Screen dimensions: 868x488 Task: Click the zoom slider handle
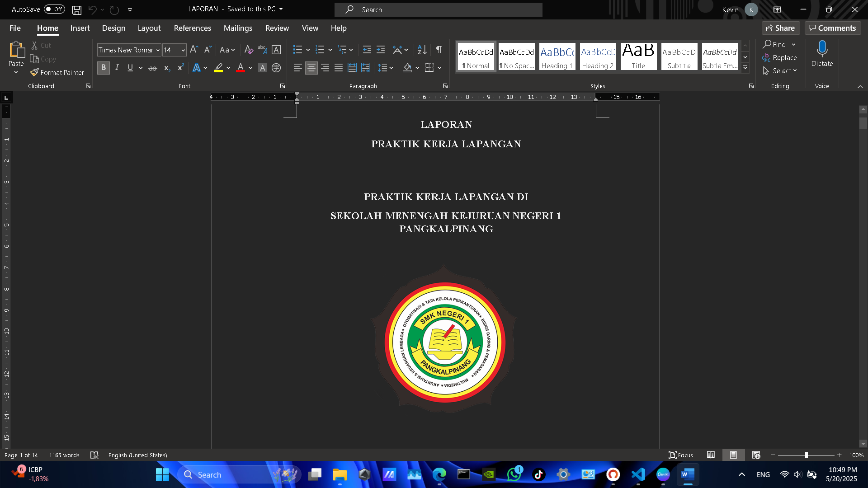[806, 455]
